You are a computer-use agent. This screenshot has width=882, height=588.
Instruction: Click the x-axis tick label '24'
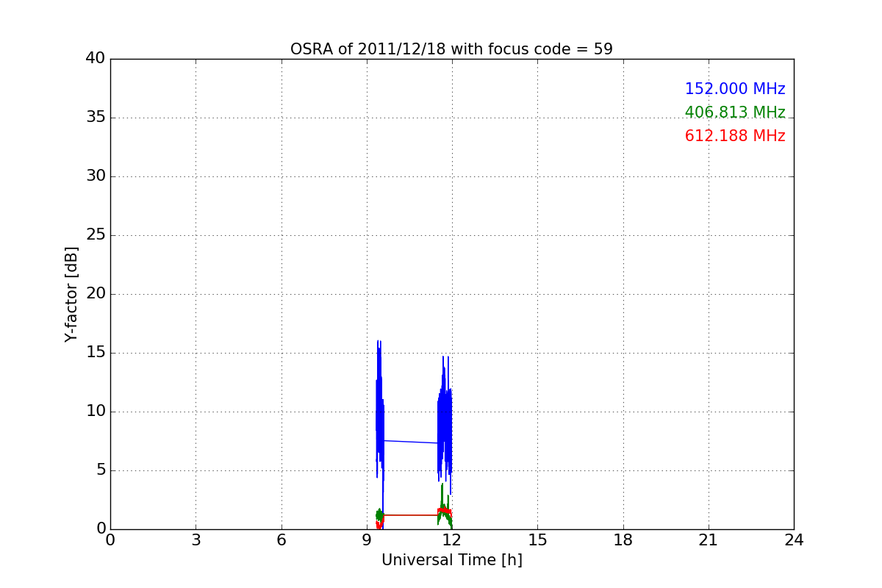tap(794, 540)
